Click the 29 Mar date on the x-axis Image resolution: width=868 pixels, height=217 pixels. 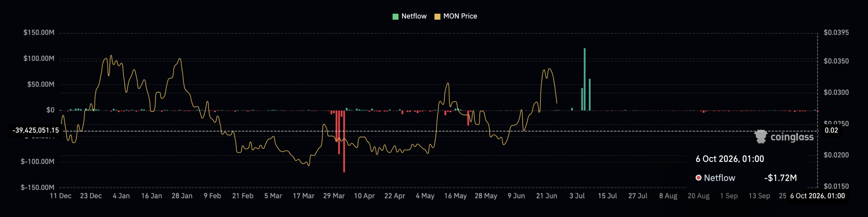334,196
